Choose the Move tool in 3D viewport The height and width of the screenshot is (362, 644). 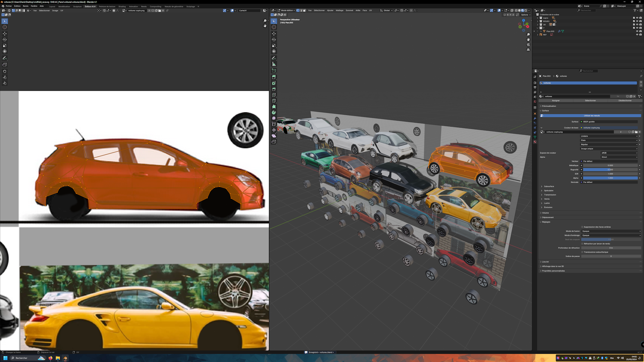pyautogui.click(x=274, y=34)
